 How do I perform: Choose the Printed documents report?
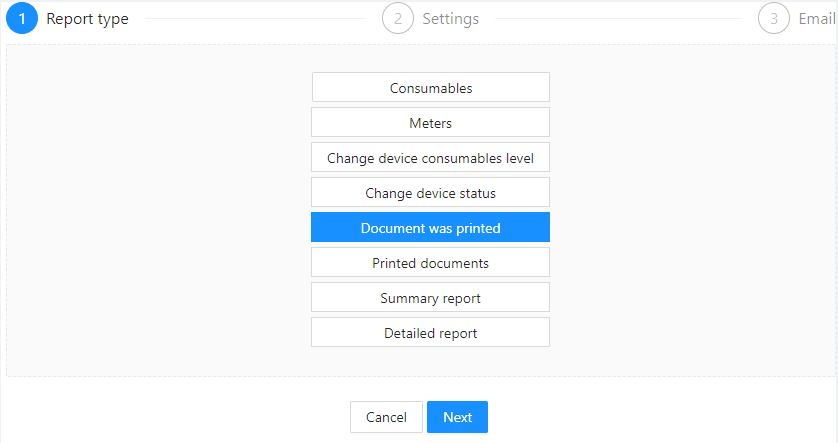point(430,262)
